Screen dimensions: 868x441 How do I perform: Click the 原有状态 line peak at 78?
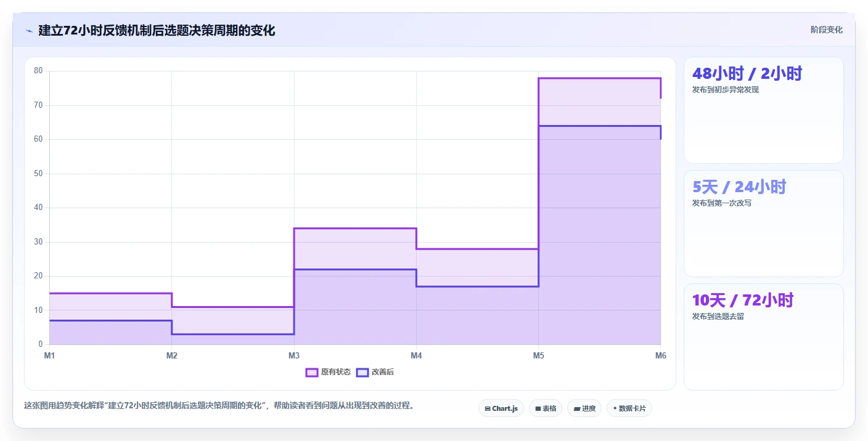(x=599, y=78)
